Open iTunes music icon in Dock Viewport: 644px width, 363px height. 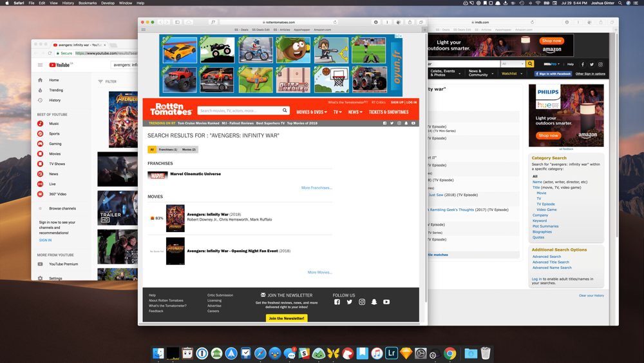tap(377, 353)
